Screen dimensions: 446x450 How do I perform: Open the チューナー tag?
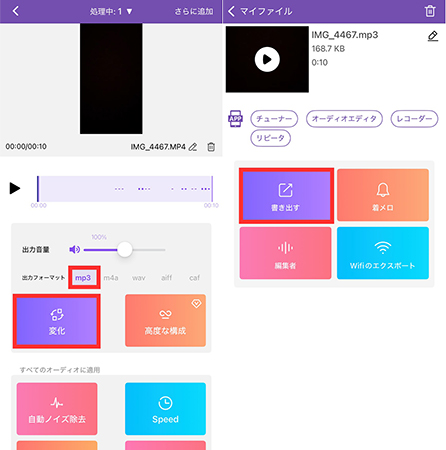pyautogui.click(x=274, y=119)
